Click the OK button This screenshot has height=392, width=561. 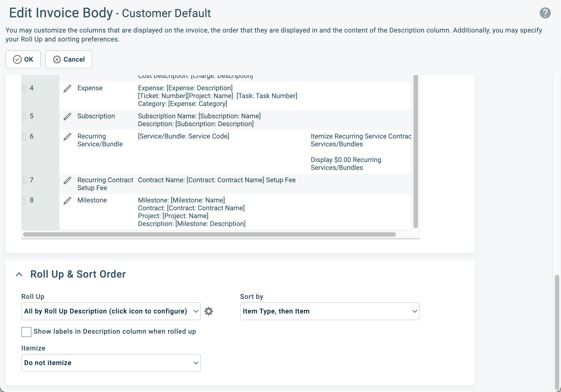coord(23,59)
